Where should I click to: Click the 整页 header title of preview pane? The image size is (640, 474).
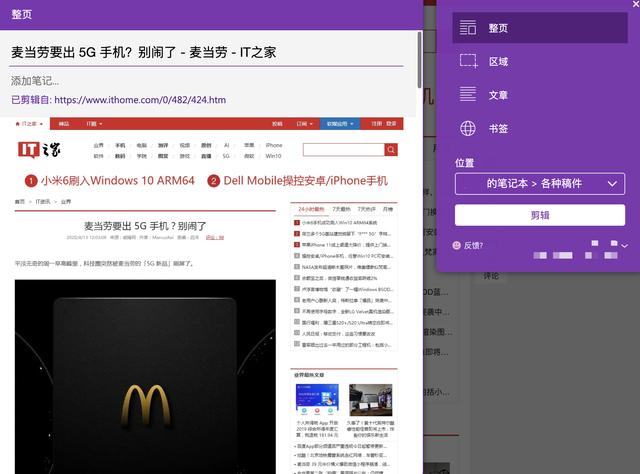[x=22, y=15]
